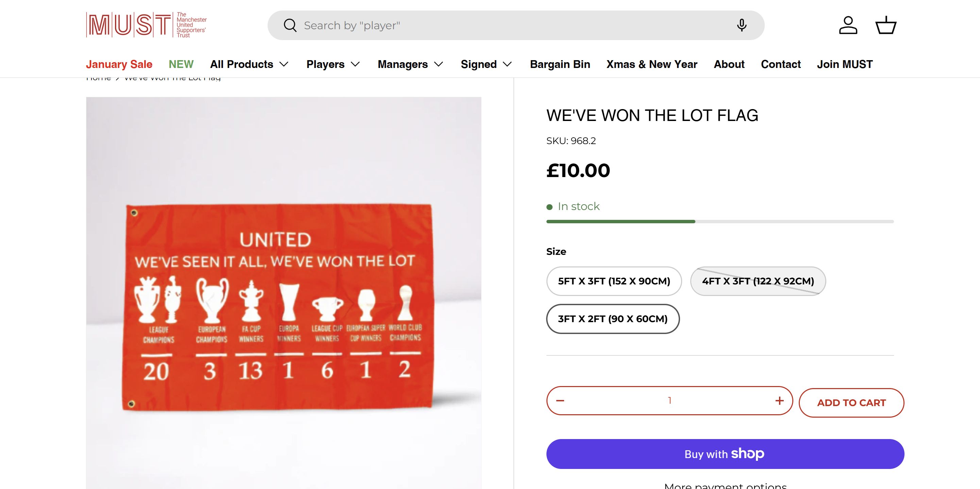This screenshot has width=980, height=489.
Task: Activate voice search microphone icon
Action: (742, 25)
